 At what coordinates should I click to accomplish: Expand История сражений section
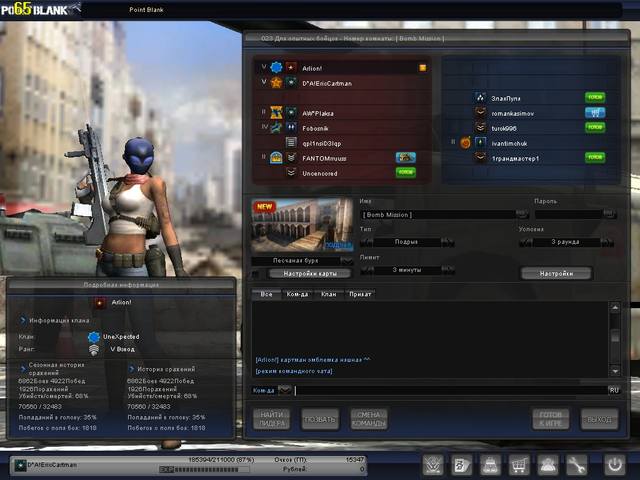tap(131, 369)
